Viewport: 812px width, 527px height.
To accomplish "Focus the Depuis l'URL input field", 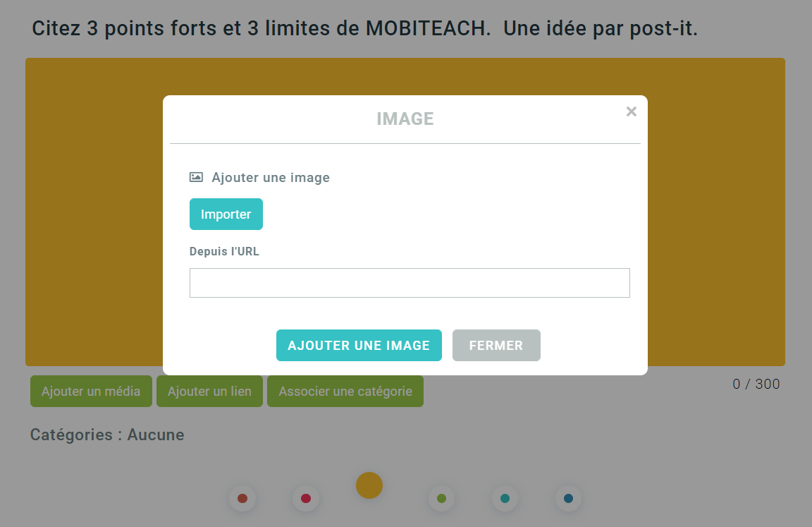I will tap(410, 283).
